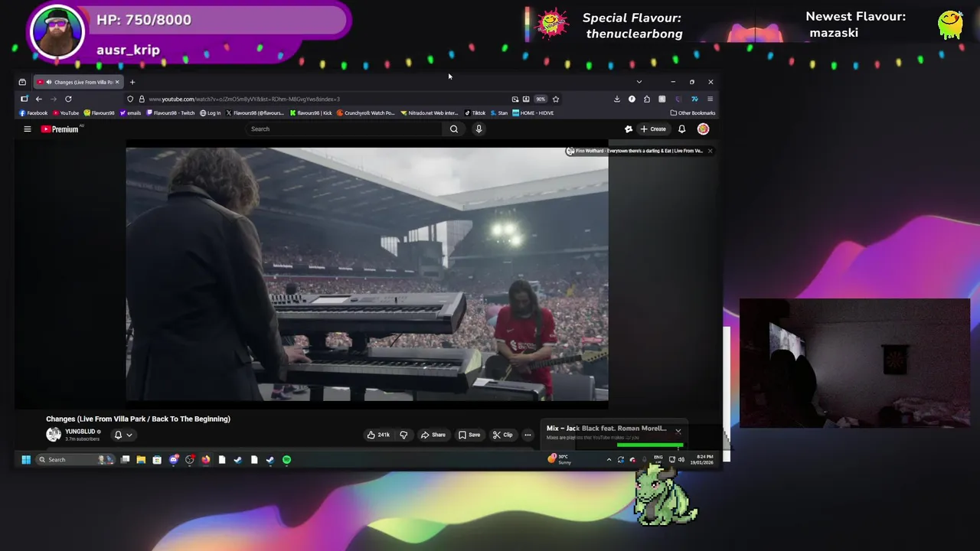Image resolution: width=980 pixels, height=551 pixels.
Task: Open Firefox from the taskbar
Action: (206, 460)
